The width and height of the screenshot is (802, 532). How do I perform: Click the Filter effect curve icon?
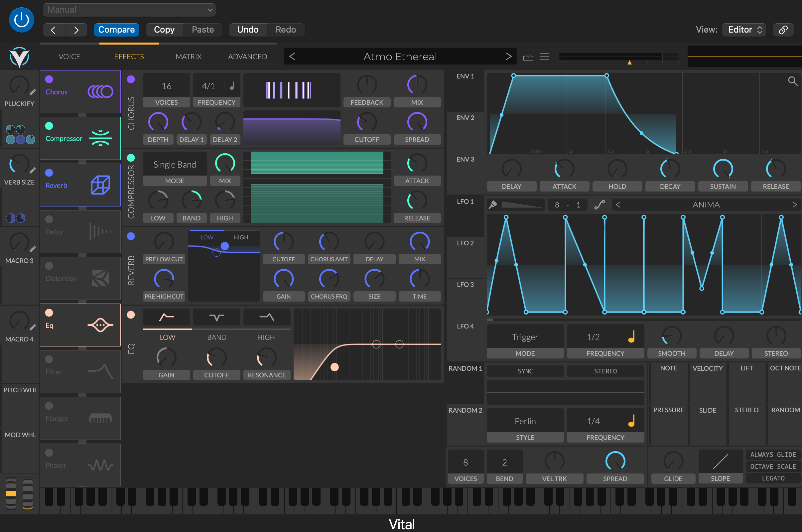[100, 371]
